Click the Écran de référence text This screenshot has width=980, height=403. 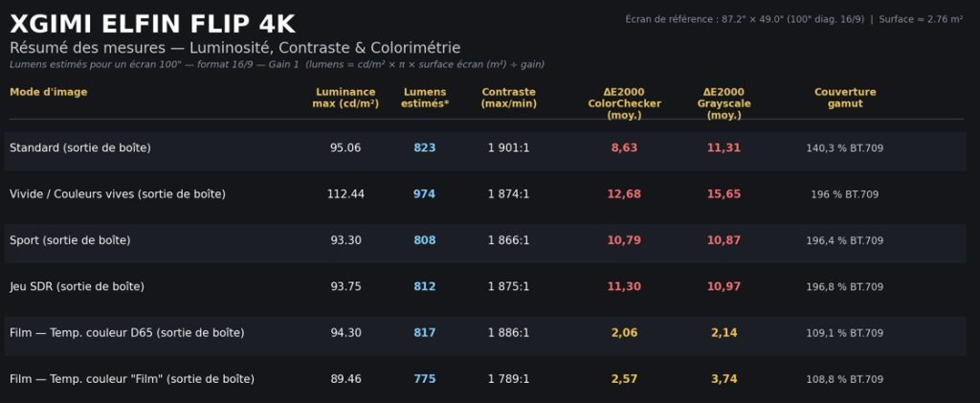[745, 19]
